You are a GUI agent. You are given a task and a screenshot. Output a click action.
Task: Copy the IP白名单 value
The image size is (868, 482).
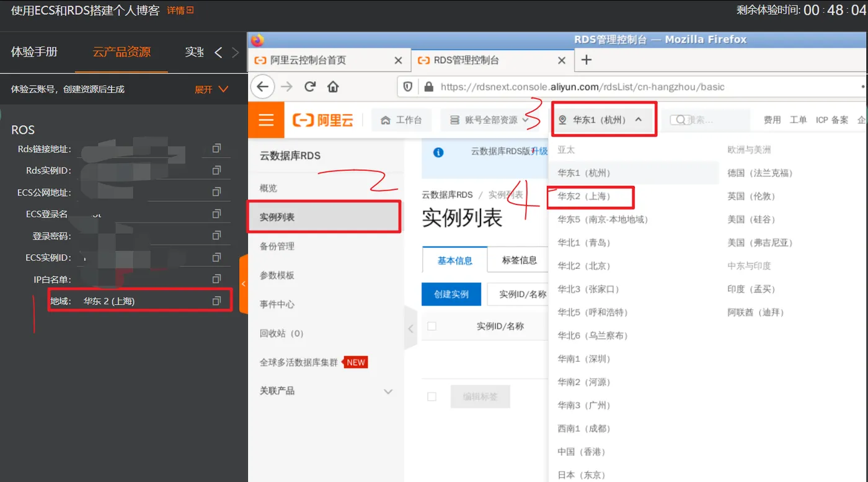(x=216, y=279)
